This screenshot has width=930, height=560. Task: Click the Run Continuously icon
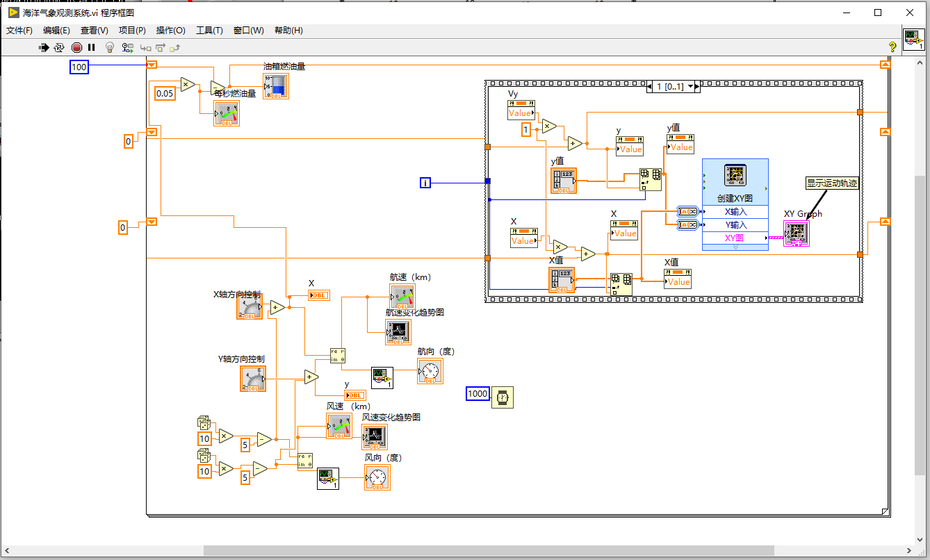click(x=59, y=47)
